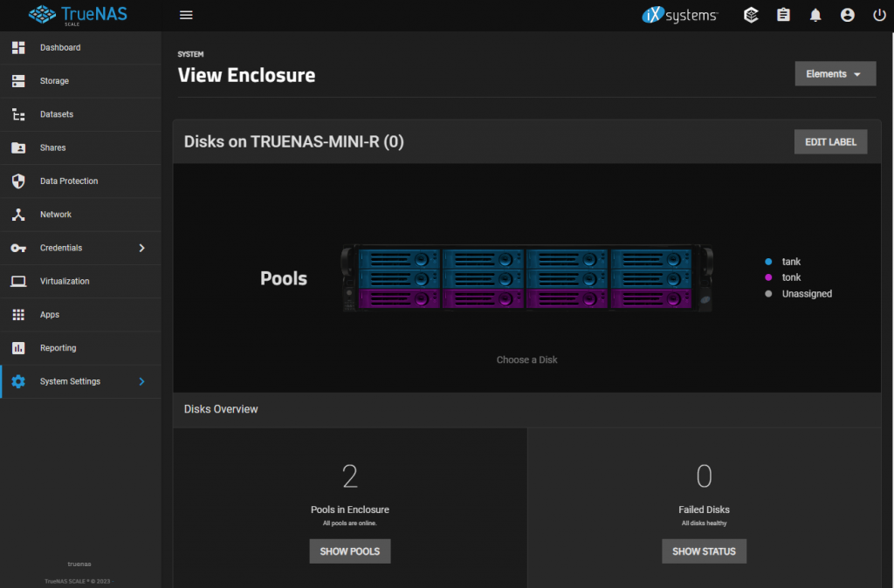Open the alerts bell icon
894x588 pixels.
(815, 16)
